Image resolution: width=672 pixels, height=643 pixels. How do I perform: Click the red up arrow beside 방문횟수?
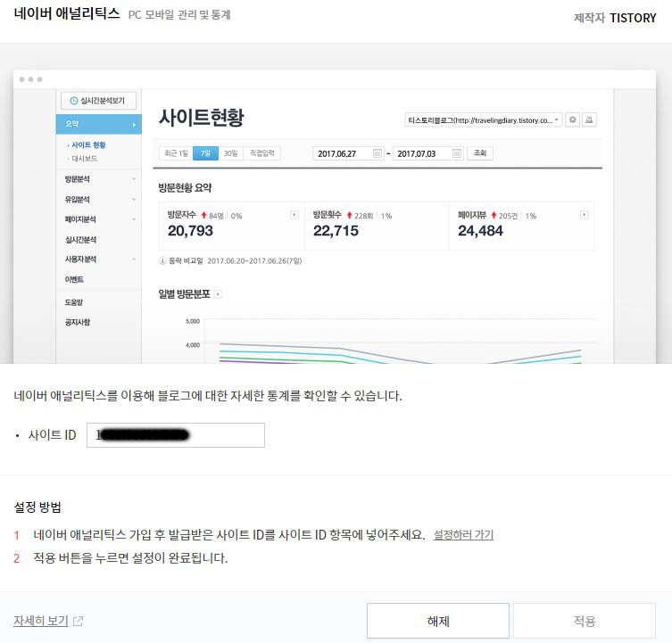click(349, 216)
